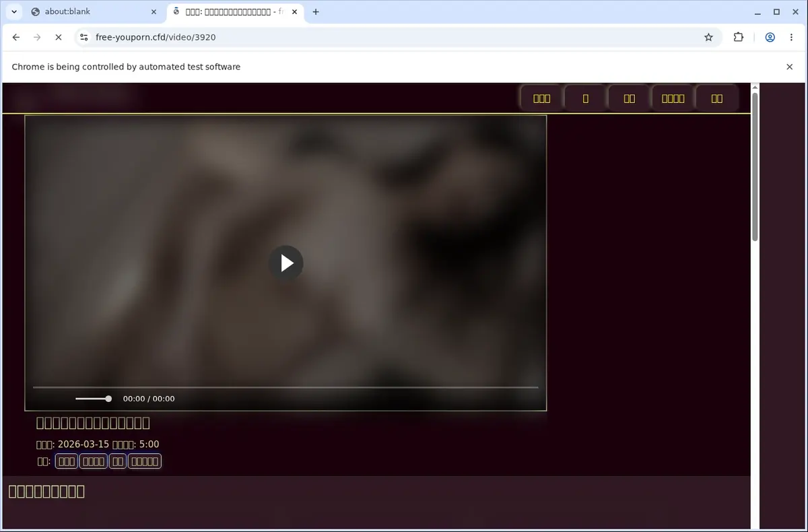The width and height of the screenshot is (808, 532).
Task: Minimize the Chrome window
Action: pyautogui.click(x=757, y=11)
